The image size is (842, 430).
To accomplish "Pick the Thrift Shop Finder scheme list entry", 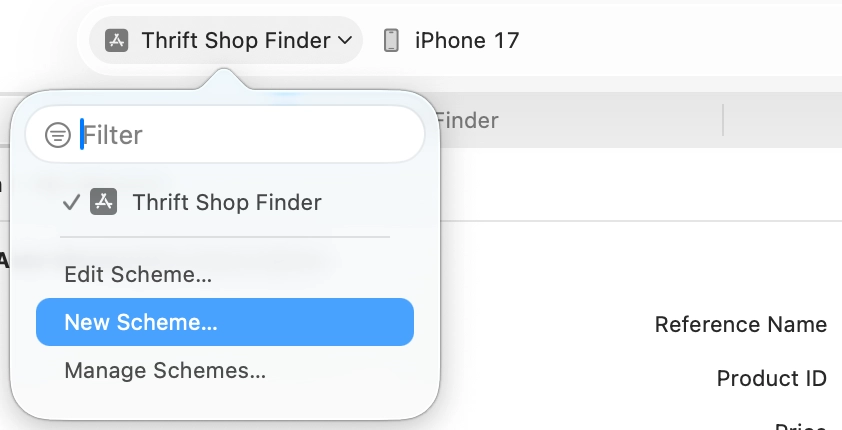I will [x=226, y=202].
